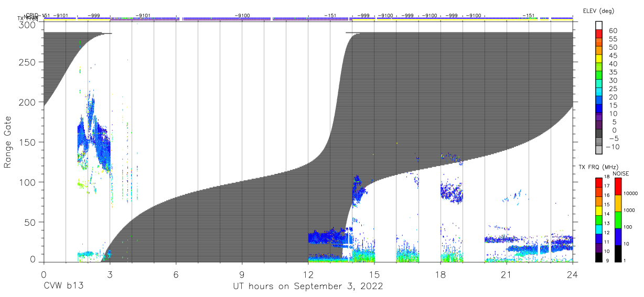The image size is (644, 297).
Task: Pick the yellow segment of TX FRQ colorbar
Action: [x=599, y=210]
